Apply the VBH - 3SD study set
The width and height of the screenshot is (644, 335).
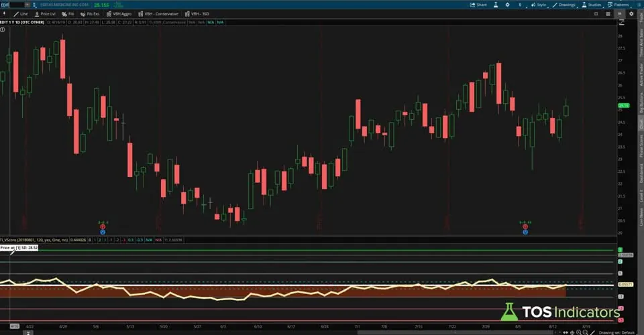197,13
